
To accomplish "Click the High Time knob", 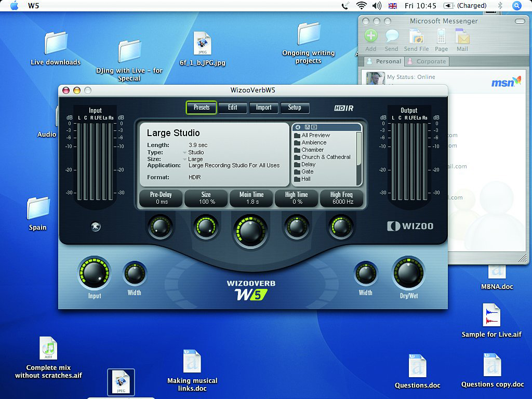I will 296,227.
